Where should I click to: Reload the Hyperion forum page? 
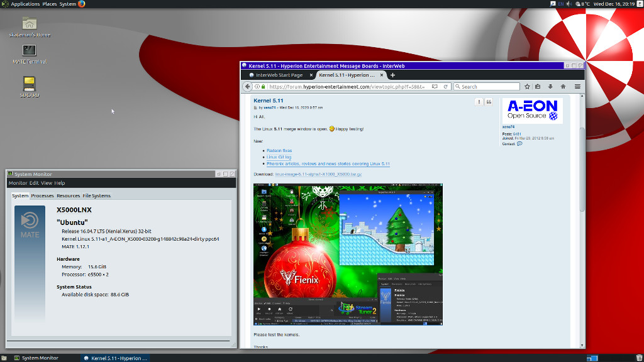click(445, 87)
